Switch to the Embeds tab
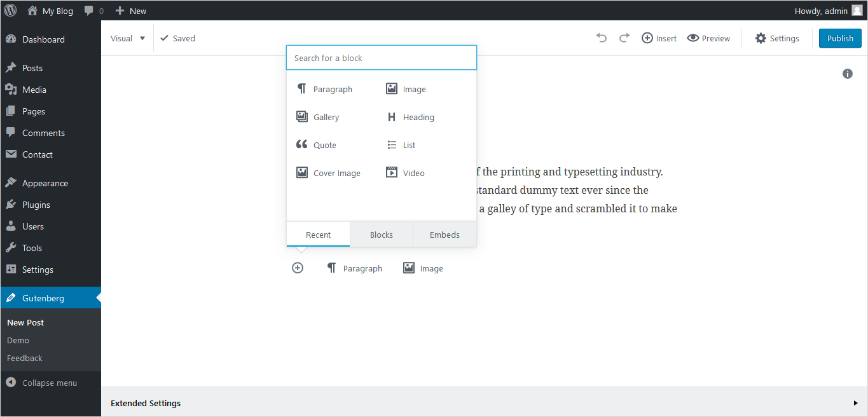868x417 pixels. 444,235
